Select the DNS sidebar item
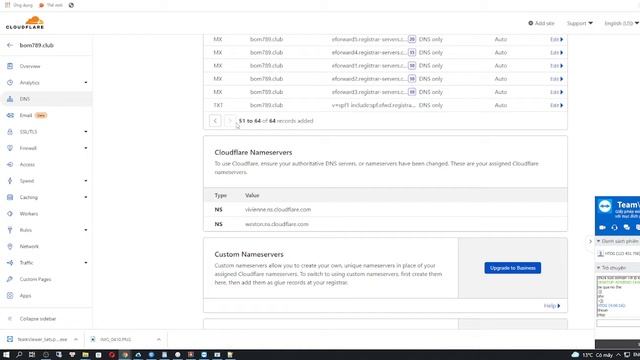The width and height of the screenshot is (640, 360). coord(46,99)
